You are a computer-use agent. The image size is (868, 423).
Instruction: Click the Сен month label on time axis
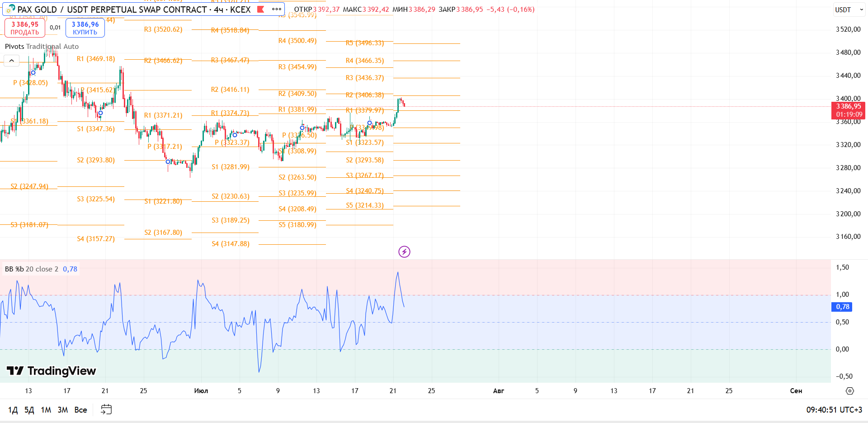coord(796,391)
